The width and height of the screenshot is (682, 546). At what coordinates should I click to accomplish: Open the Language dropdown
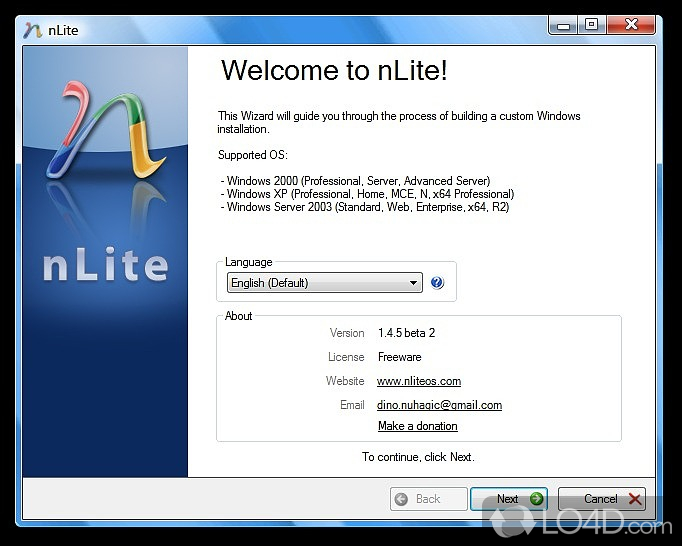click(x=324, y=283)
